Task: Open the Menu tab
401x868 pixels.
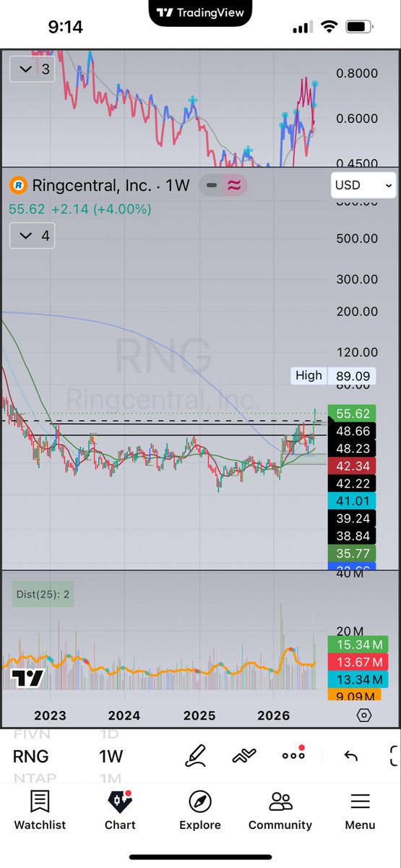Action: coord(360,809)
